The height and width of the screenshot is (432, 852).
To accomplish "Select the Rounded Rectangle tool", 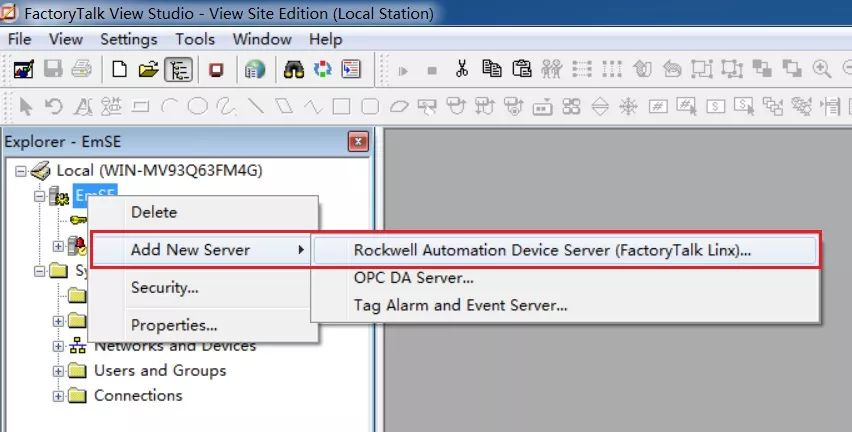I will point(370,106).
